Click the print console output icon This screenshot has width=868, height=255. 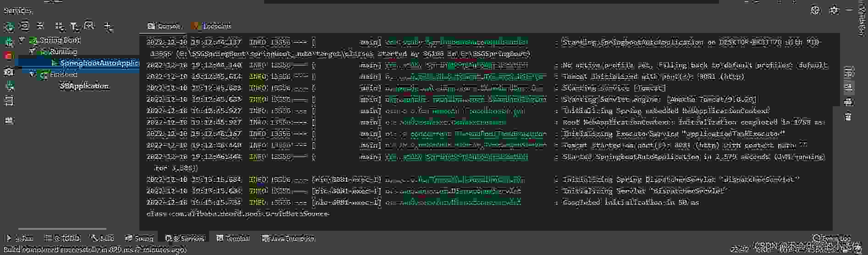click(x=849, y=102)
